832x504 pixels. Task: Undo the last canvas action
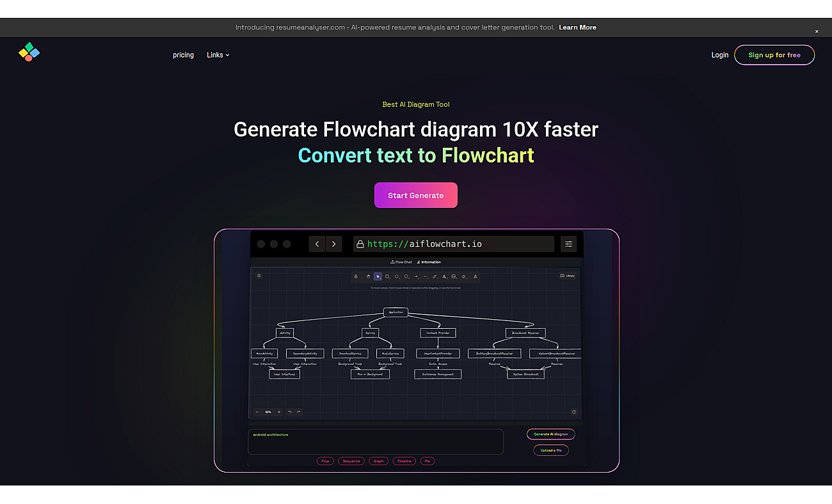click(x=290, y=412)
